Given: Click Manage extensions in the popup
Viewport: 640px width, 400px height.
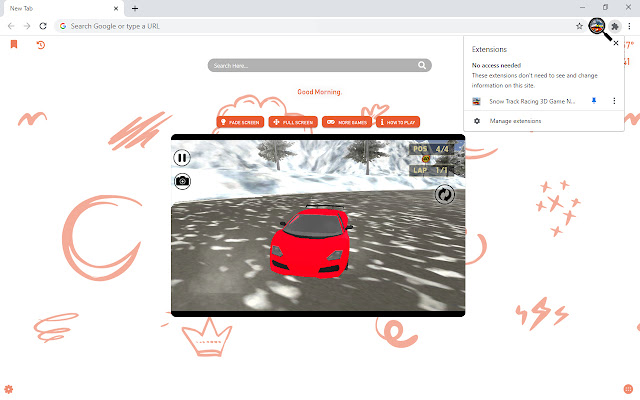Looking at the screenshot, I should tap(515, 121).
